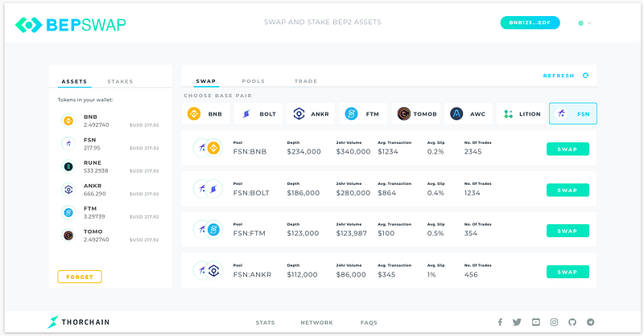This screenshot has width=644, height=336.
Task: Switch to the Pools tab
Action: [x=254, y=81]
